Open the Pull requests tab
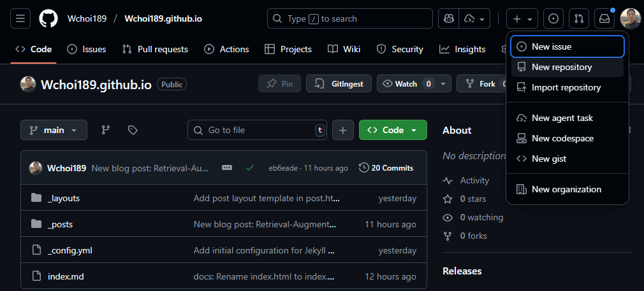This screenshot has width=644, height=291. tap(155, 49)
